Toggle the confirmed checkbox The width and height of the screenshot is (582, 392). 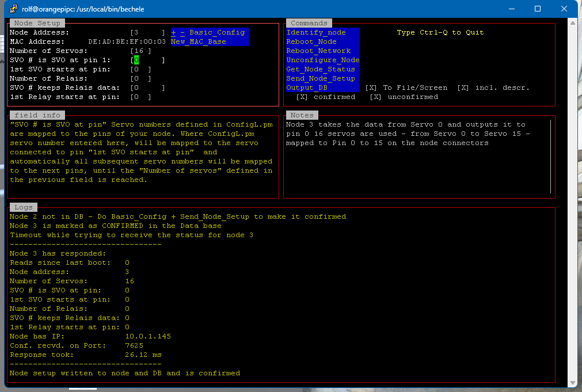pyautogui.click(x=302, y=97)
